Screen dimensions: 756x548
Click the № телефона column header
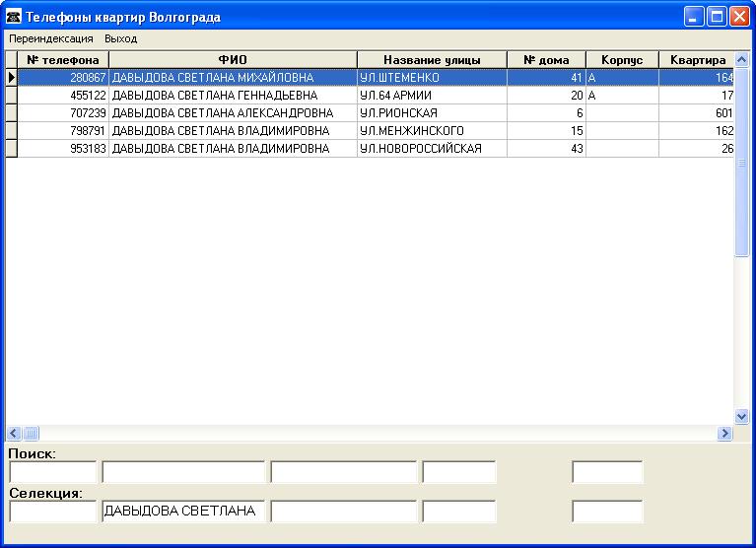pos(63,60)
